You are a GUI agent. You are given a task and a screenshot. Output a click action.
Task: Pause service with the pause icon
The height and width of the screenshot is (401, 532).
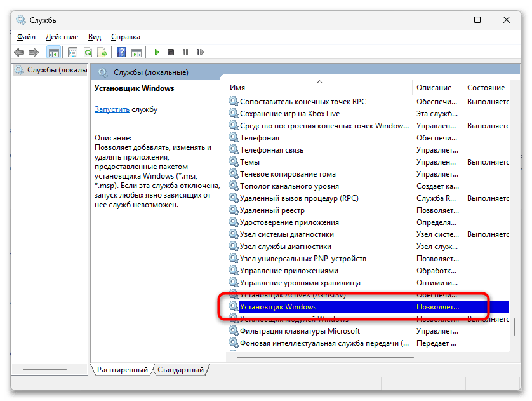(185, 52)
